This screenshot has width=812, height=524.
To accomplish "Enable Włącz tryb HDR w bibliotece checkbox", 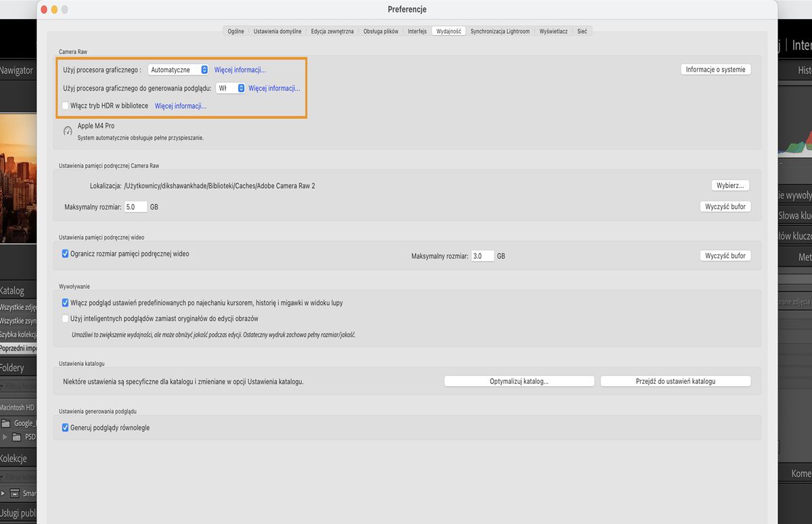I will [66, 106].
